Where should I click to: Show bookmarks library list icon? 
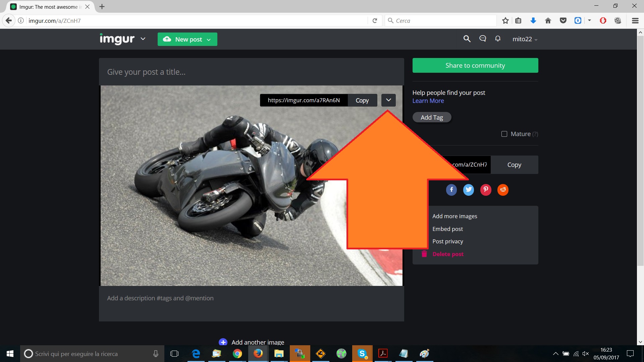click(x=518, y=20)
